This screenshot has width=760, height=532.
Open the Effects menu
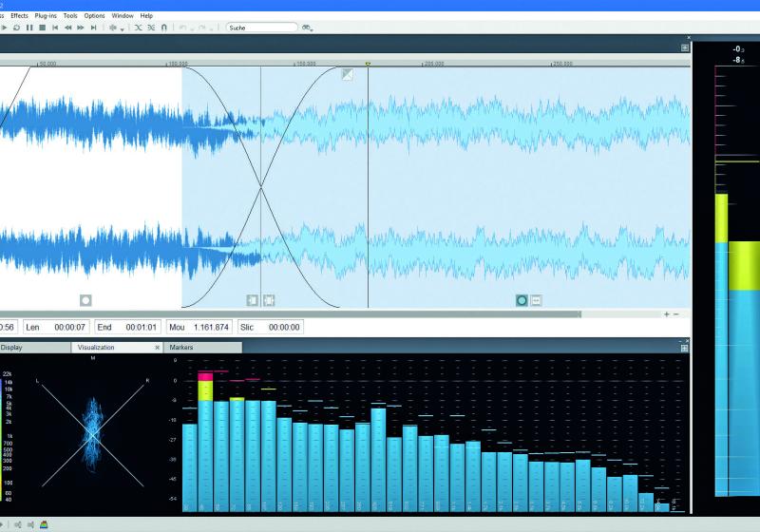pyautogui.click(x=19, y=16)
